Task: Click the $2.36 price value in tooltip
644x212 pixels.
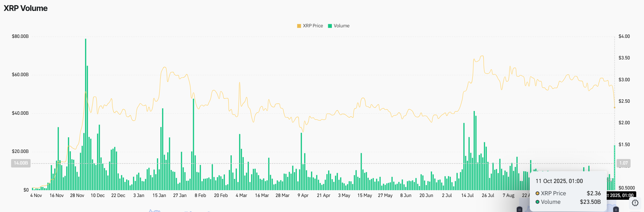Action: tap(593, 194)
